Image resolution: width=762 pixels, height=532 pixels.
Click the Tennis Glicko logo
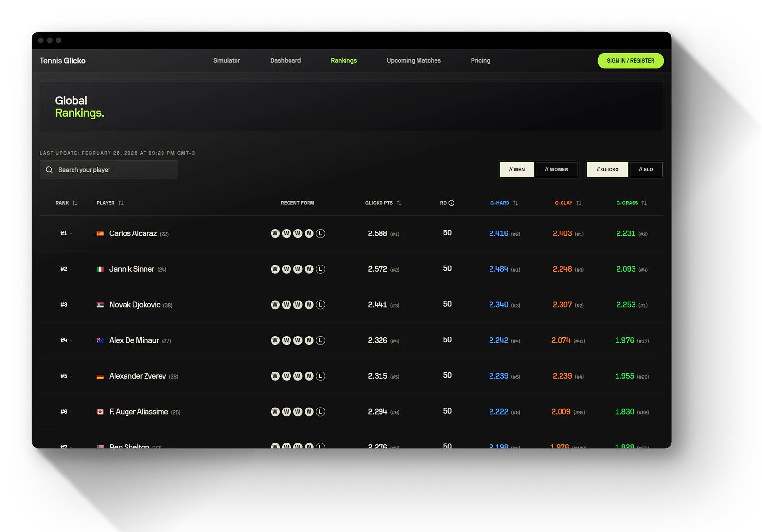click(62, 61)
